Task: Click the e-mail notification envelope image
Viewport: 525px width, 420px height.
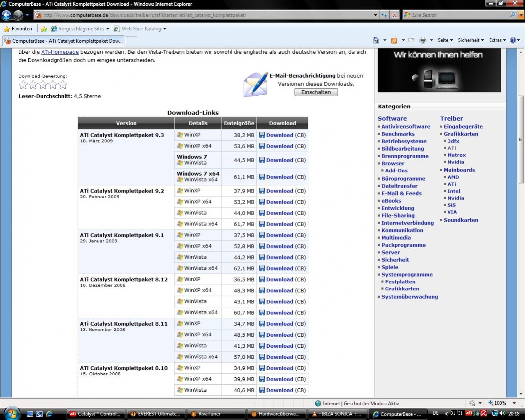Action: 256,84
